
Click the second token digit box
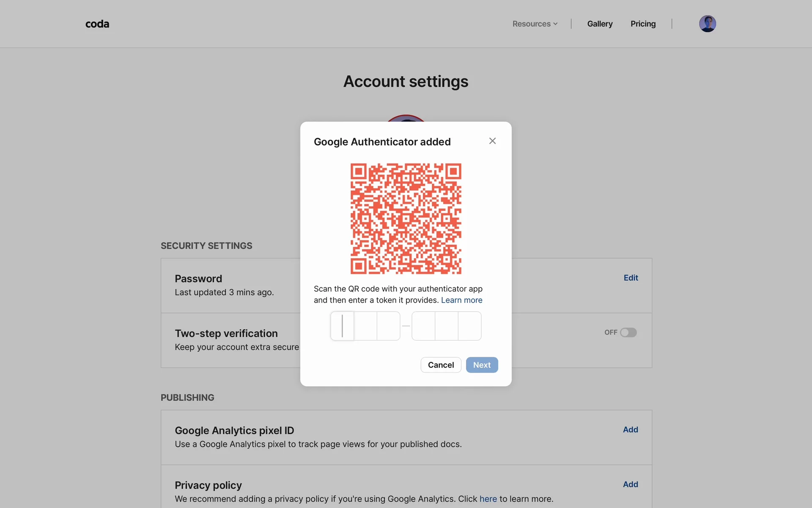point(365,326)
